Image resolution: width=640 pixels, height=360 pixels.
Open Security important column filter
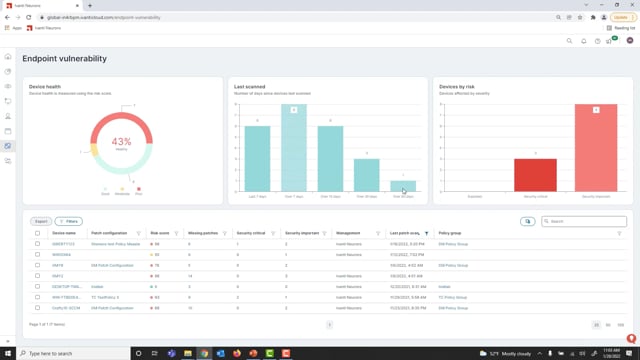pyautogui.click(x=324, y=233)
